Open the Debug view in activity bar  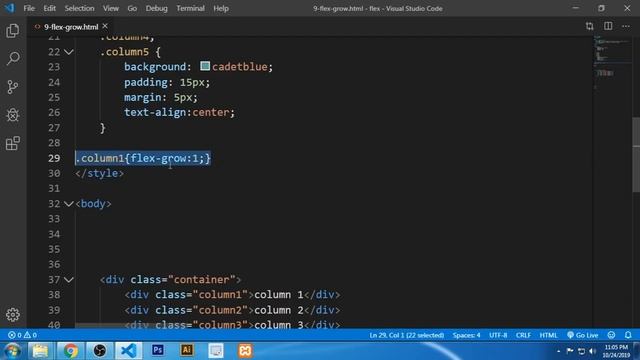point(13,115)
